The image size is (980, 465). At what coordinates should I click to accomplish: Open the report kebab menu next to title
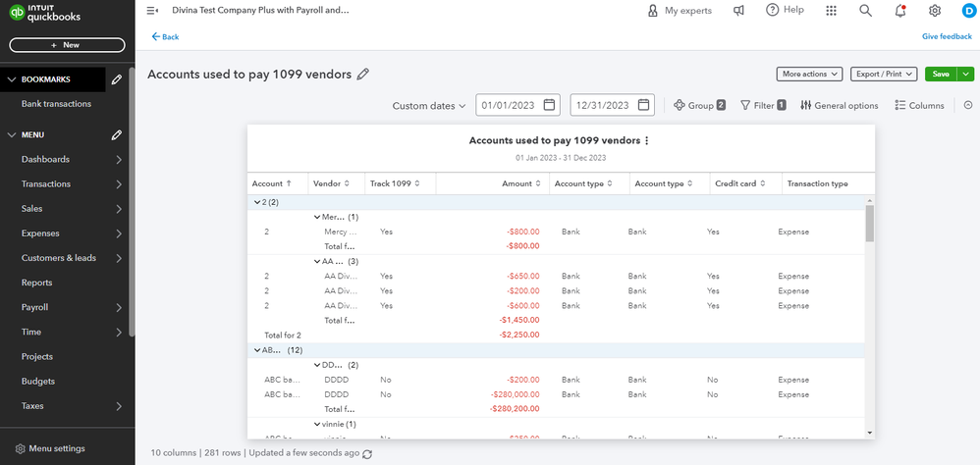point(646,141)
